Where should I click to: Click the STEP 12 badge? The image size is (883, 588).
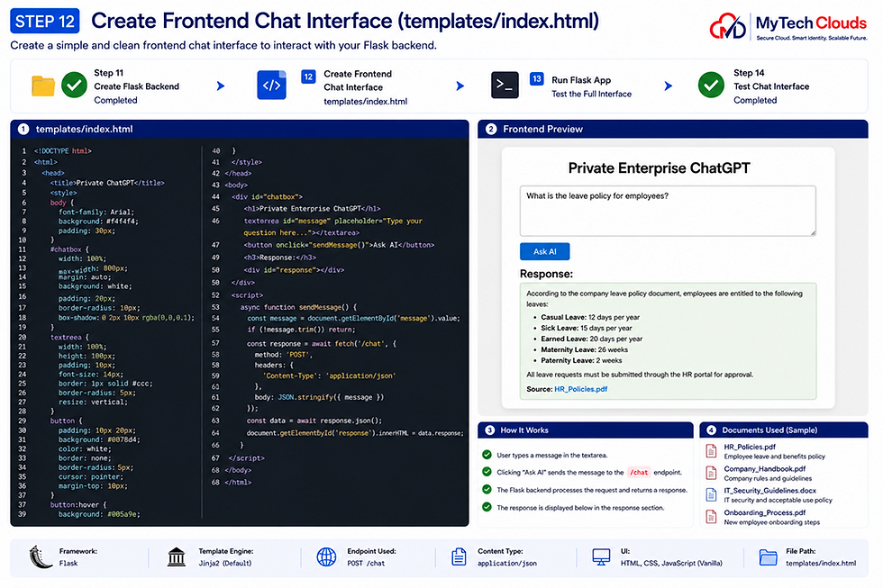(44, 22)
